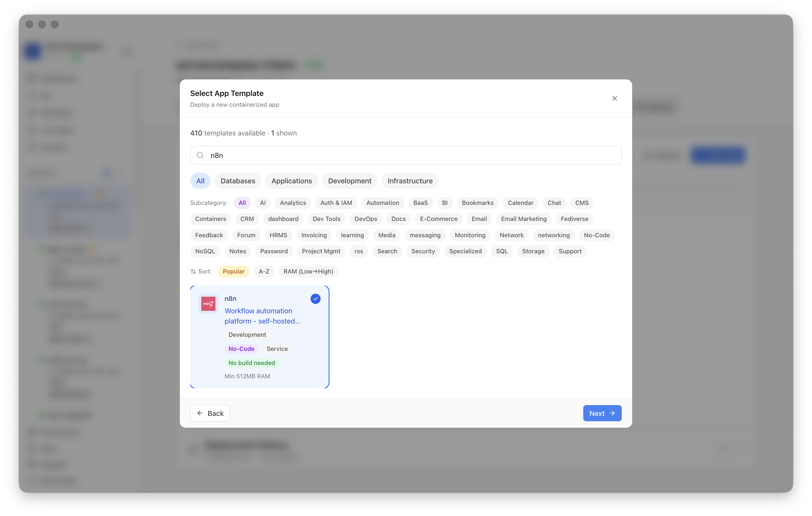Select the All subcategory chip

click(242, 203)
